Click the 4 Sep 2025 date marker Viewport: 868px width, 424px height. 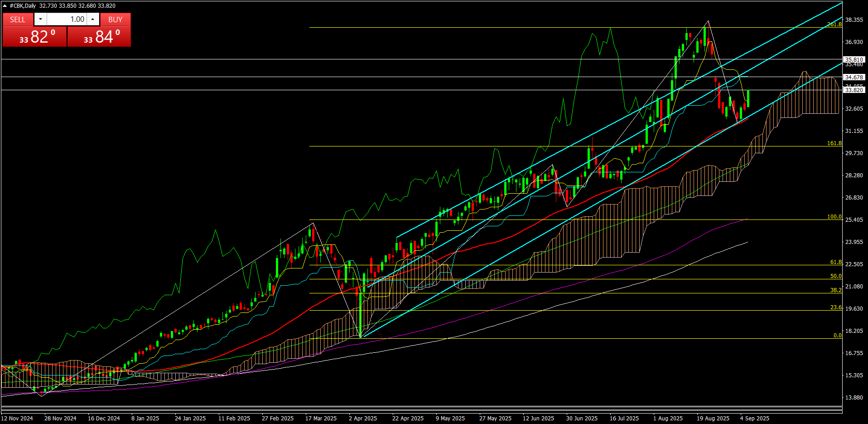(x=754, y=418)
